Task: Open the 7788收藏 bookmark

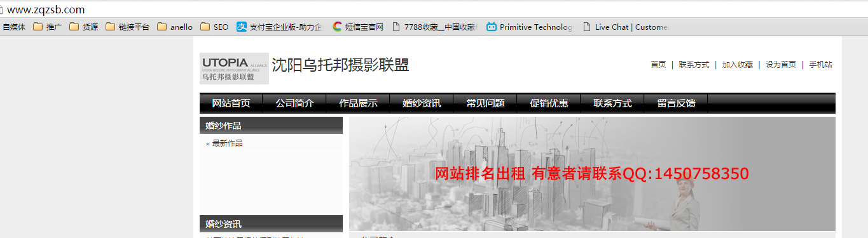Action: pyautogui.click(x=435, y=27)
